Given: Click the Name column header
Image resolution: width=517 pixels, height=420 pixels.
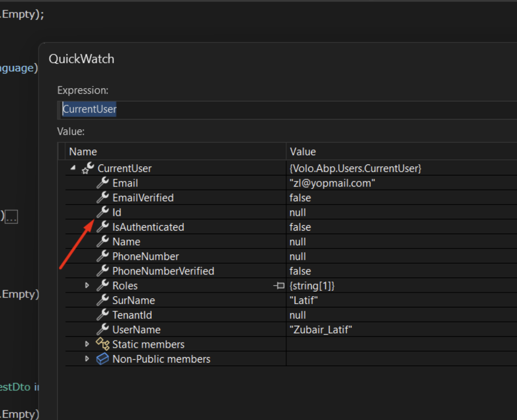Looking at the screenshot, I should pyautogui.click(x=83, y=152).
